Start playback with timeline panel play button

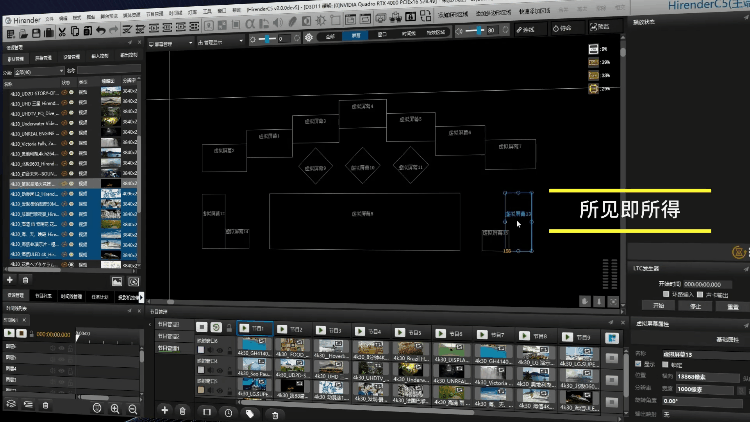click(x=9, y=333)
